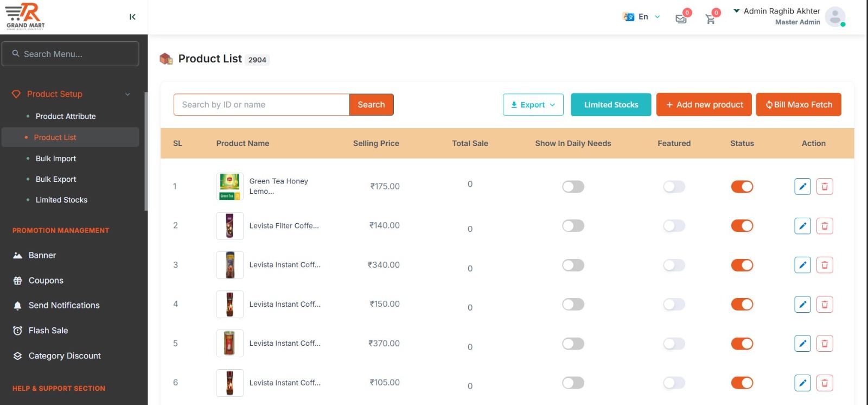Enable Daily Needs for Green Tea Honey
The width and height of the screenshot is (868, 405).
click(x=573, y=187)
